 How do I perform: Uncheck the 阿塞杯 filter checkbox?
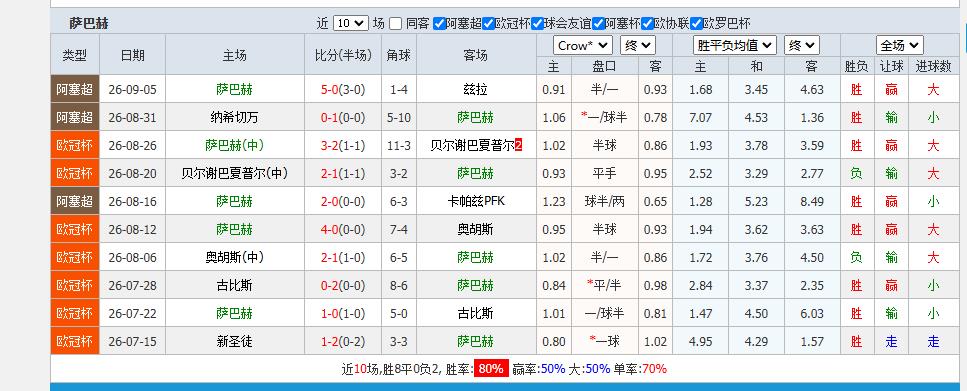tap(598, 23)
